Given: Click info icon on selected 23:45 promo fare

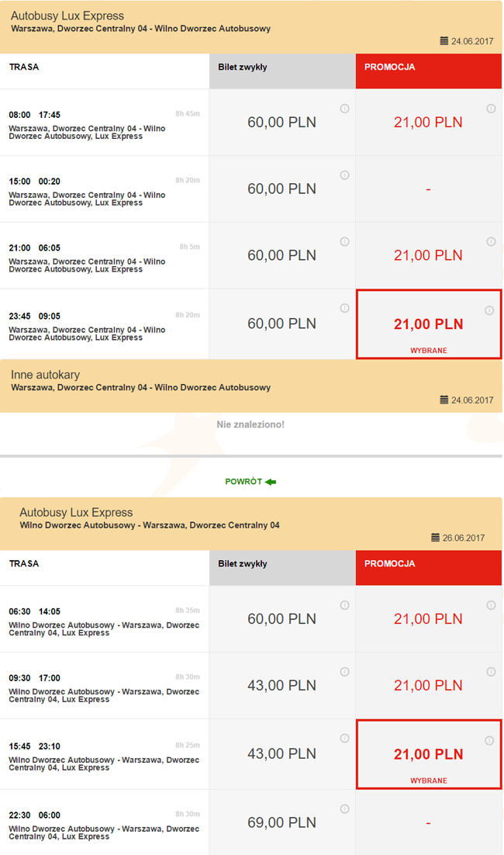Looking at the screenshot, I should [489, 310].
